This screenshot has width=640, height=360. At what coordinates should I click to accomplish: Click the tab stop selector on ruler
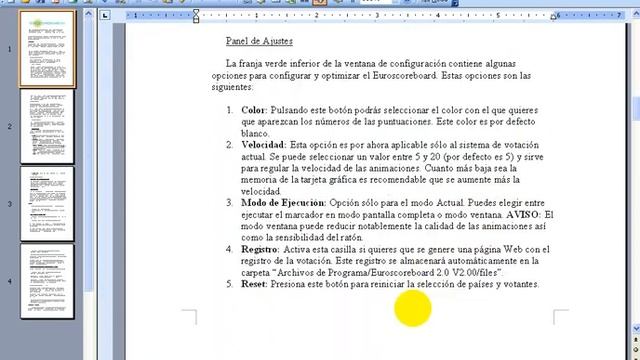pyautogui.click(x=105, y=16)
